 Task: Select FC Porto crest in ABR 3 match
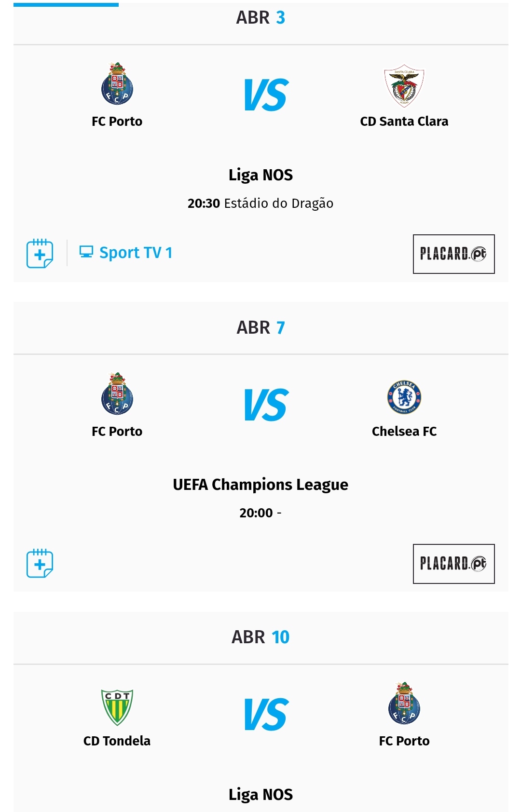point(117,84)
